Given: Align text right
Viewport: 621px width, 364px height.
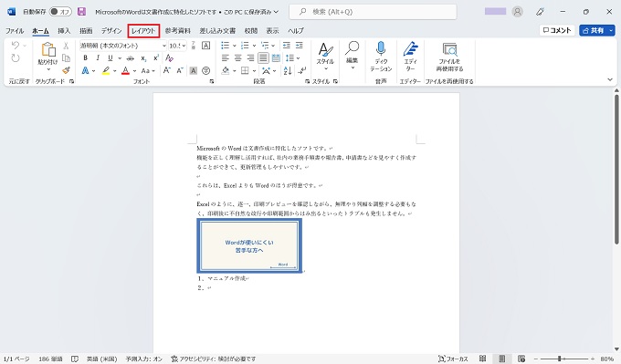Looking at the screenshot, I should (x=251, y=58).
